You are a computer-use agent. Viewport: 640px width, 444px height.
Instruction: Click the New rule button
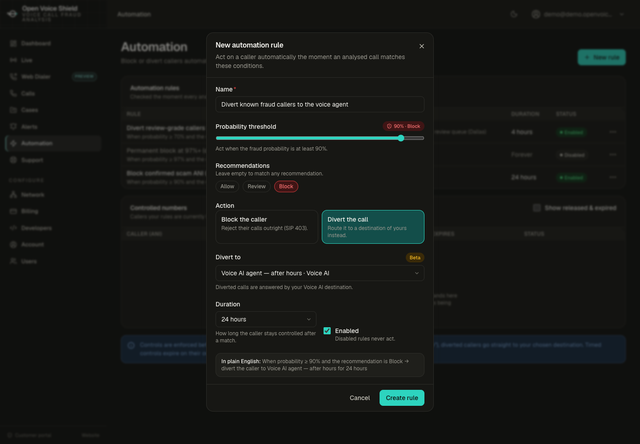602,58
